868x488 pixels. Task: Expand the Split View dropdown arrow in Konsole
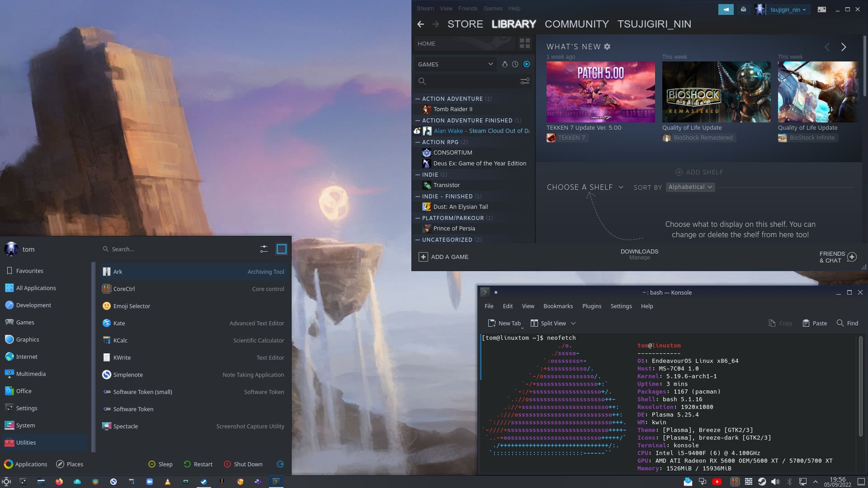pyautogui.click(x=573, y=323)
